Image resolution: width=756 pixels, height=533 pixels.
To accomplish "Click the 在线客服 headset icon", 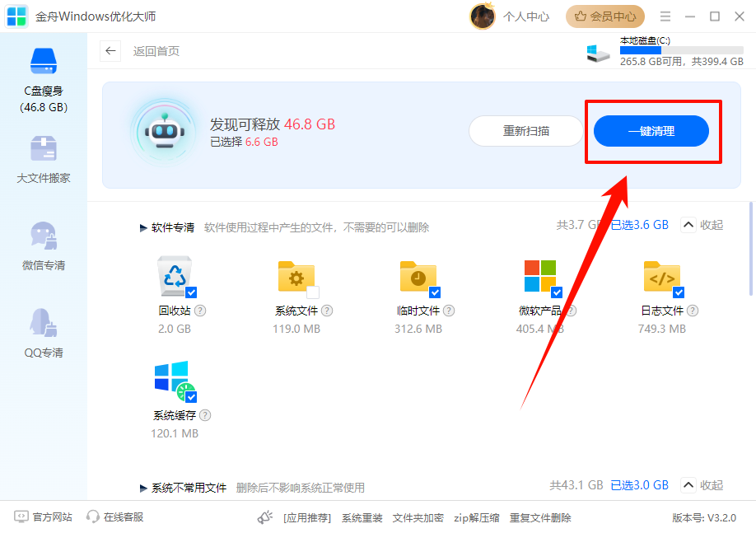I will (92, 517).
